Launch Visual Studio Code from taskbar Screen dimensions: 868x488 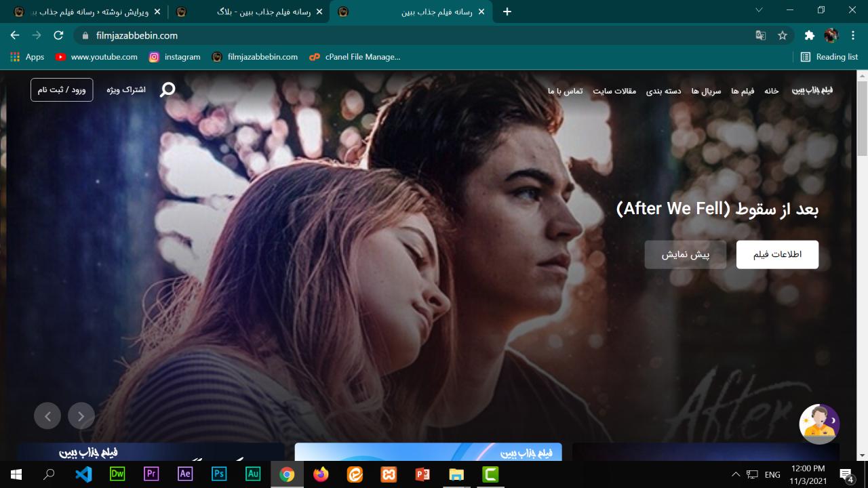83,474
